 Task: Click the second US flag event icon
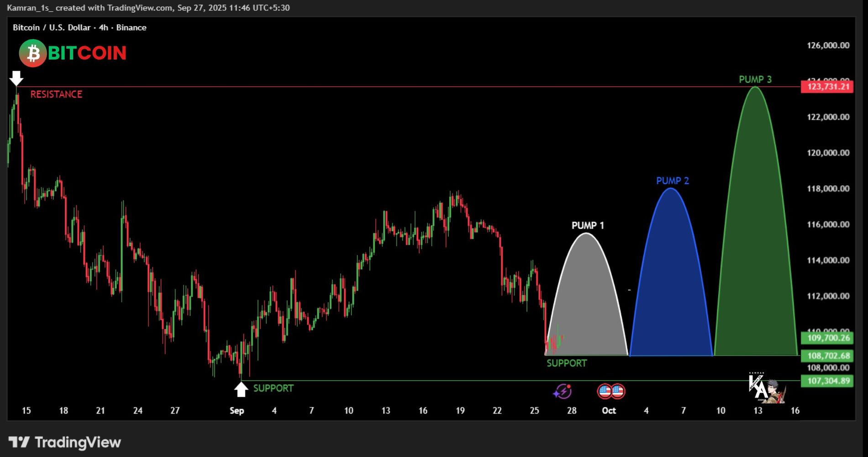point(618,391)
